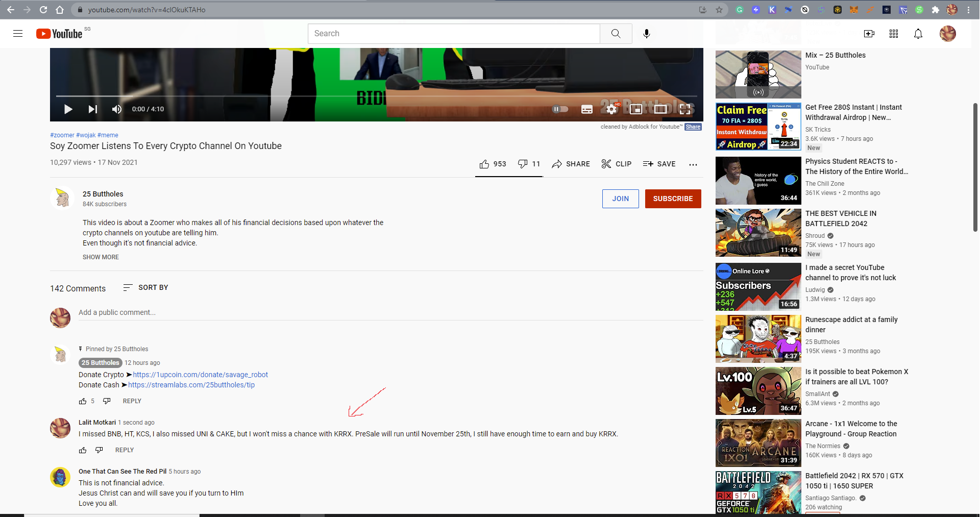980x517 pixels.
Task: Toggle the autoplay switch in player
Action: tap(560, 109)
